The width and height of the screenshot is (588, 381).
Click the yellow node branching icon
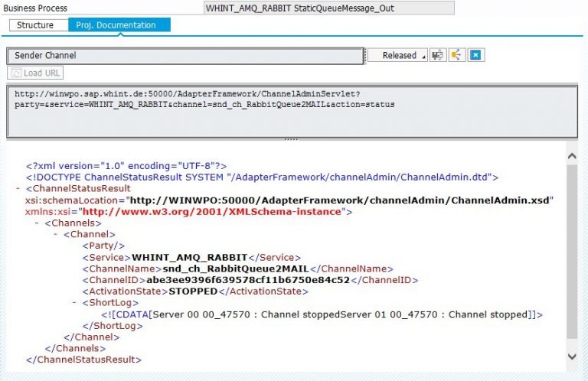point(457,55)
